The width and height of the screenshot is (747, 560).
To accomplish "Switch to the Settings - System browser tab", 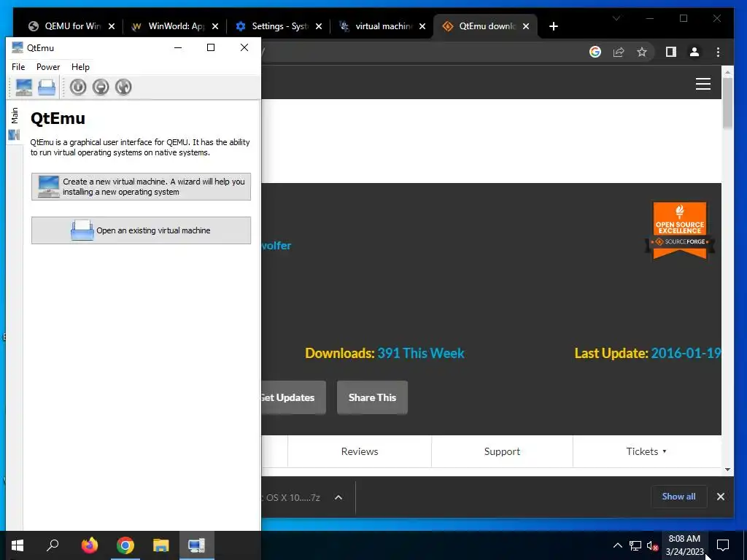I will [279, 26].
